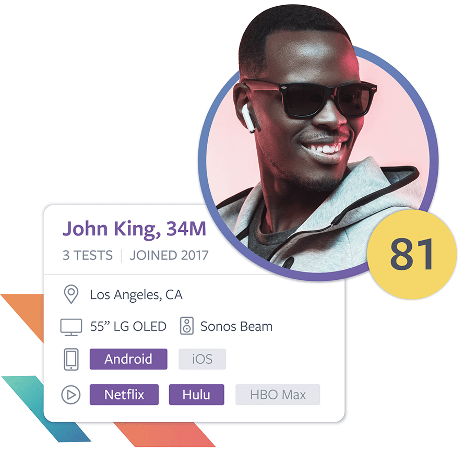Click the Sonos speaker icon
This screenshot has height=452, width=476.
tap(187, 326)
